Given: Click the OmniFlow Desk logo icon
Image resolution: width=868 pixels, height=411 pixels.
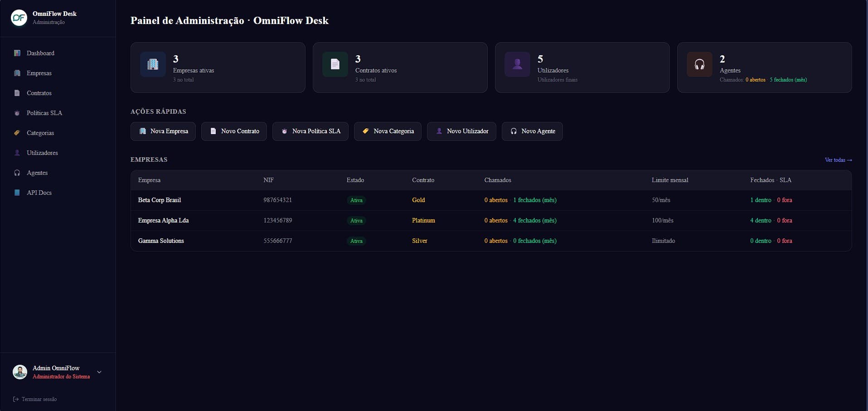Looking at the screenshot, I should coord(19,18).
